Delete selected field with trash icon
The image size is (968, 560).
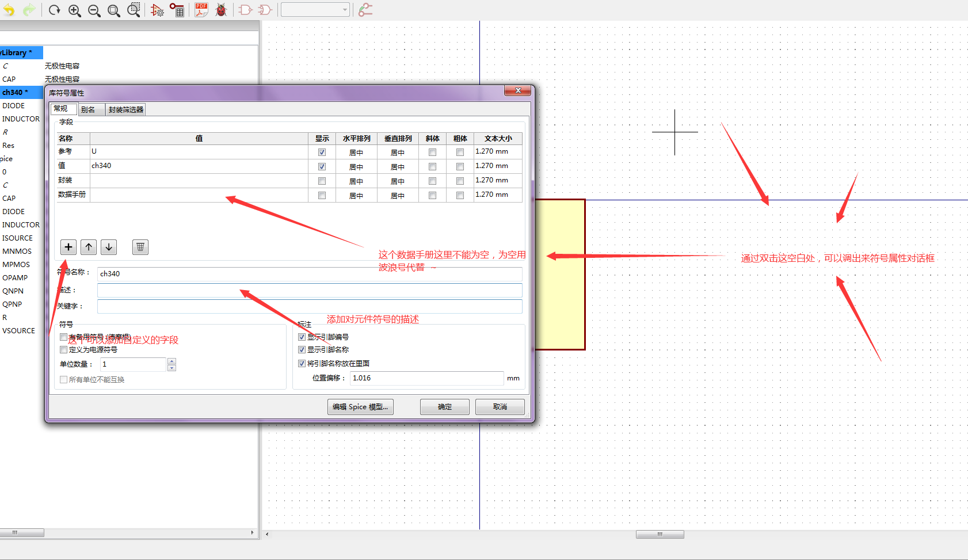pos(140,247)
